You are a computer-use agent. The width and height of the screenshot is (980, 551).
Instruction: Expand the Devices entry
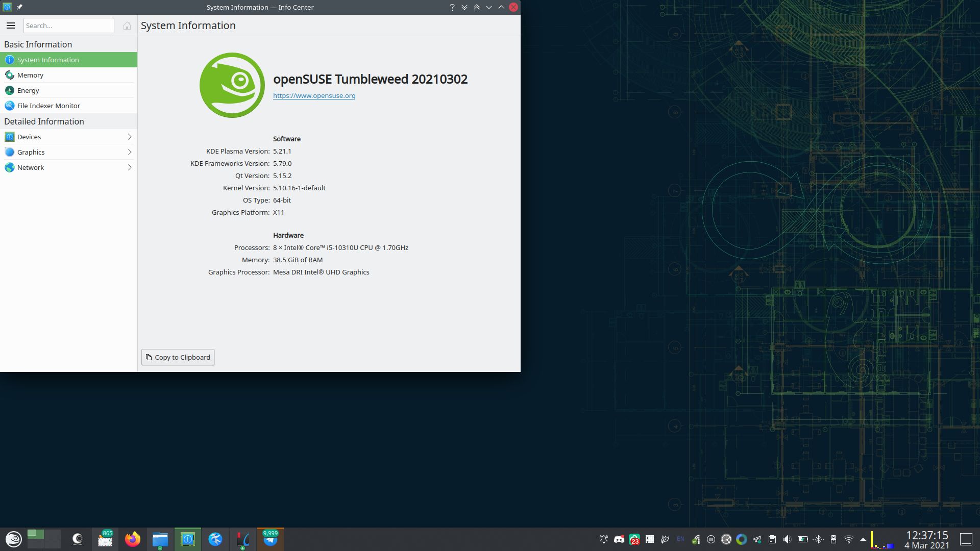point(130,137)
